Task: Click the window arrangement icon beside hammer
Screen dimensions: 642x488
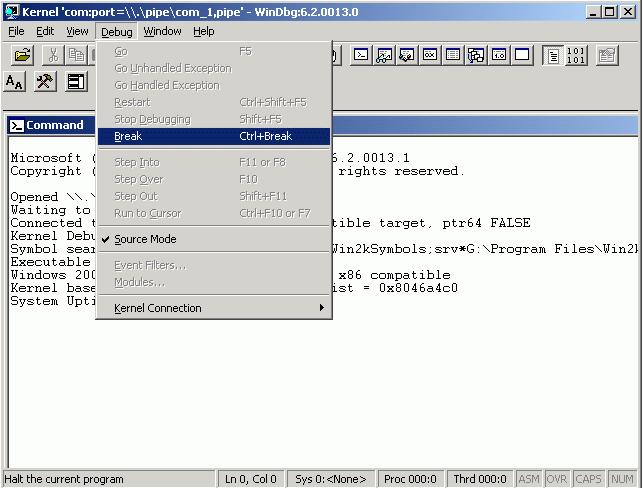Action: click(76, 82)
